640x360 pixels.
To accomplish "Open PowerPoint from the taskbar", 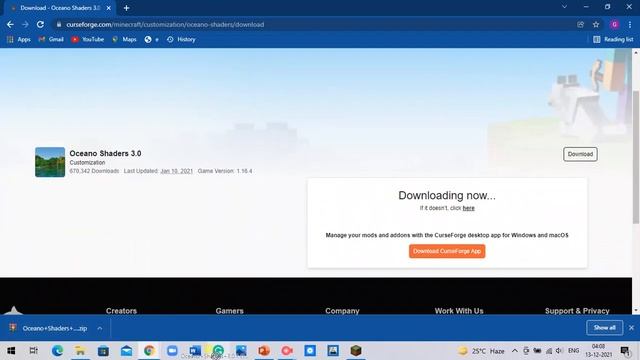I will click(264, 351).
